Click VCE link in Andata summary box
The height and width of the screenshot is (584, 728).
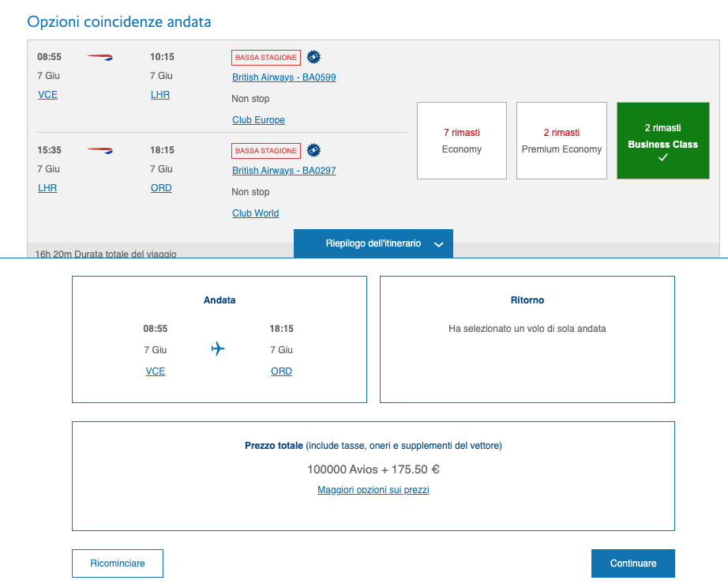[x=155, y=371]
